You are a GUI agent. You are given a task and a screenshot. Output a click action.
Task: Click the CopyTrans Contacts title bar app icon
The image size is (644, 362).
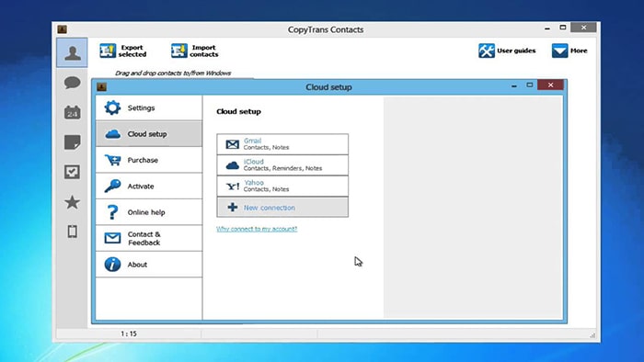[x=62, y=29]
